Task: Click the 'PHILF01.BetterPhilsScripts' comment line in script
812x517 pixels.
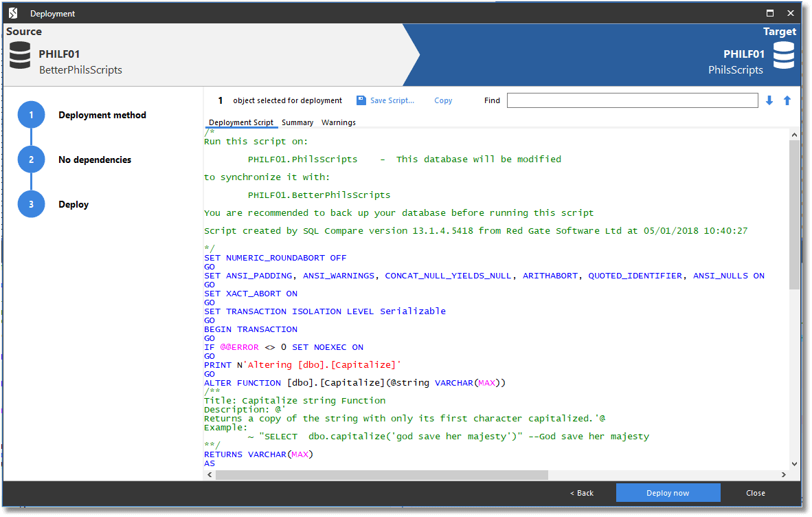Action: [x=319, y=195]
